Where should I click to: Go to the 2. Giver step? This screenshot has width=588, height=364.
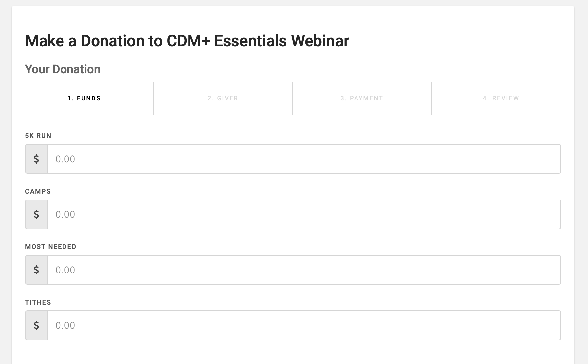pyautogui.click(x=223, y=98)
